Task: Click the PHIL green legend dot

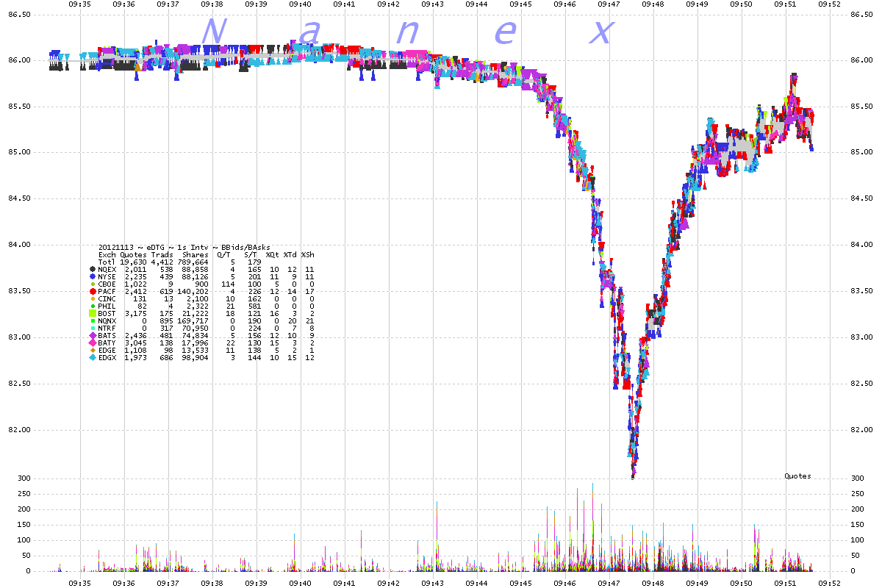Action: 93,306
